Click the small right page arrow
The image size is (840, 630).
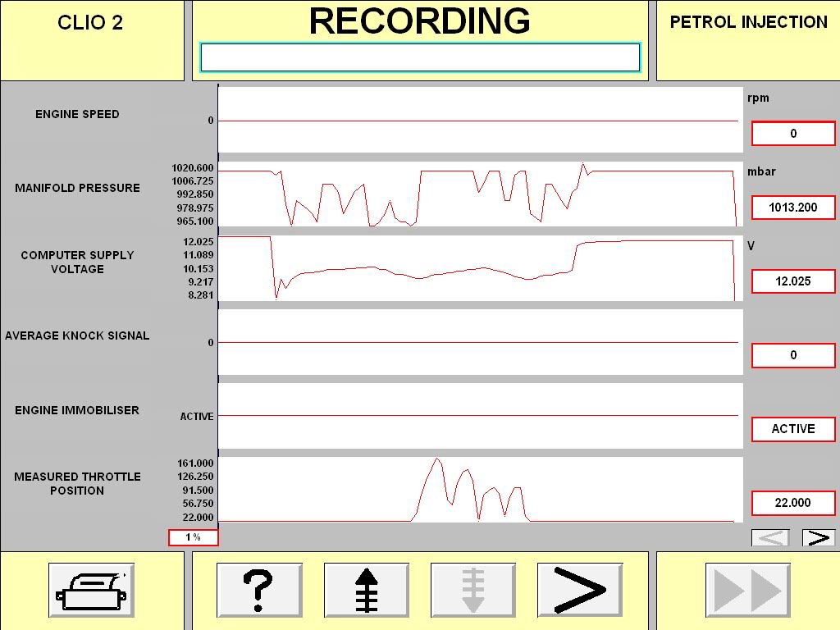click(818, 538)
